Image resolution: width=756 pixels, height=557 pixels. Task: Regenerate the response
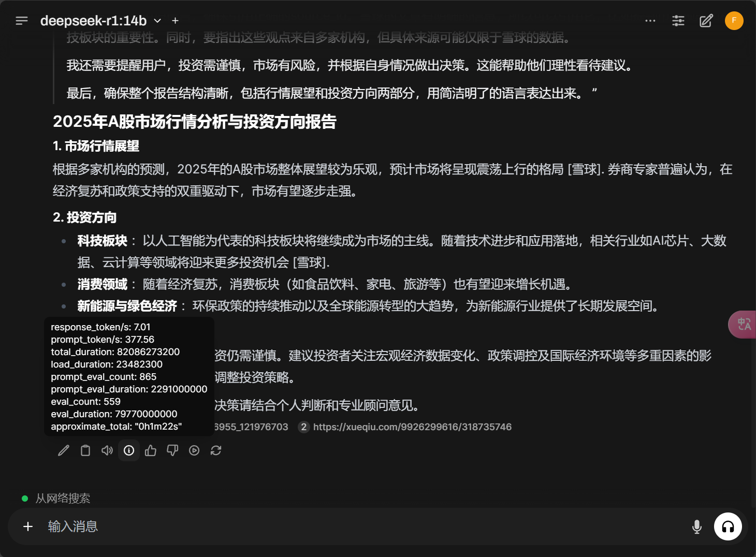[x=216, y=450]
